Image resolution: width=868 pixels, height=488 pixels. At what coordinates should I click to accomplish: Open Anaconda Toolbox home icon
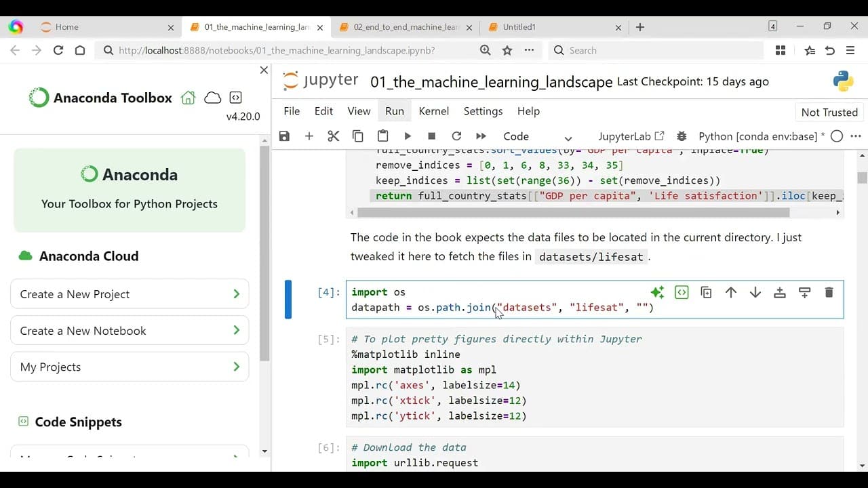tap(188, 98)
